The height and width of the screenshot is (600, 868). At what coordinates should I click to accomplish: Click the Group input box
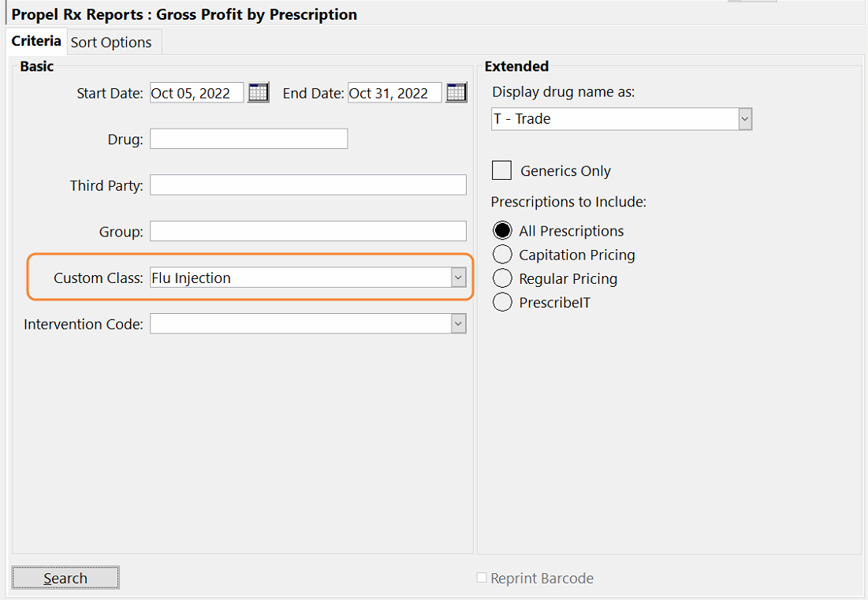click(x=307, y=232)
